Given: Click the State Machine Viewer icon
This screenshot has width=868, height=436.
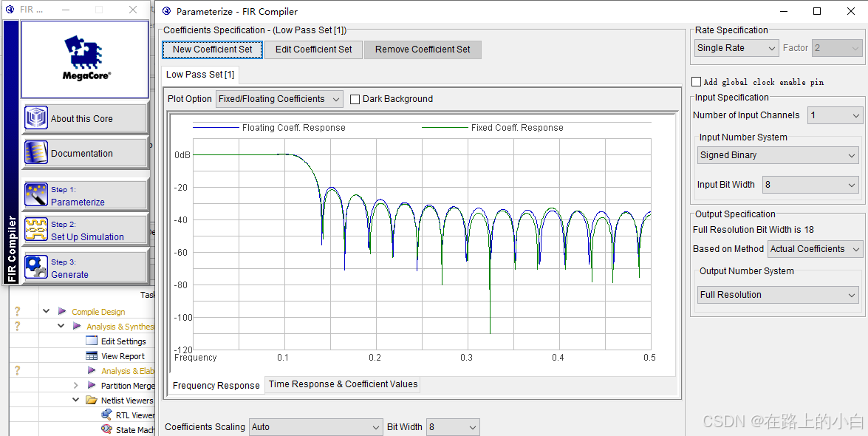Looking at the screenshot, I should click(107, 429).
